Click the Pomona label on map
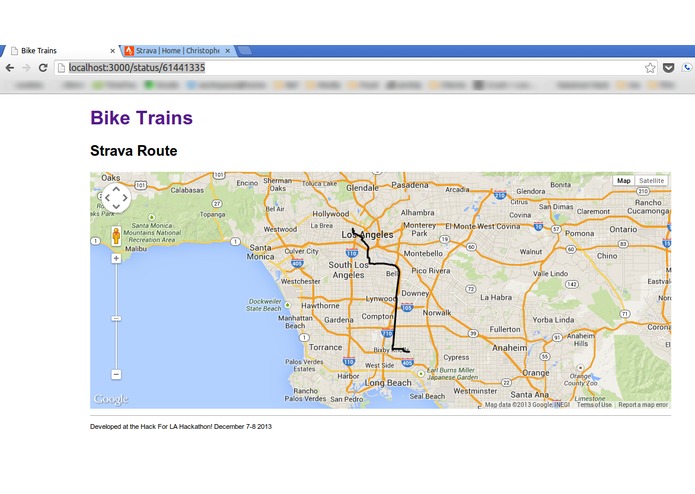This screenshot has height=494, width=695. coord(579,233)
